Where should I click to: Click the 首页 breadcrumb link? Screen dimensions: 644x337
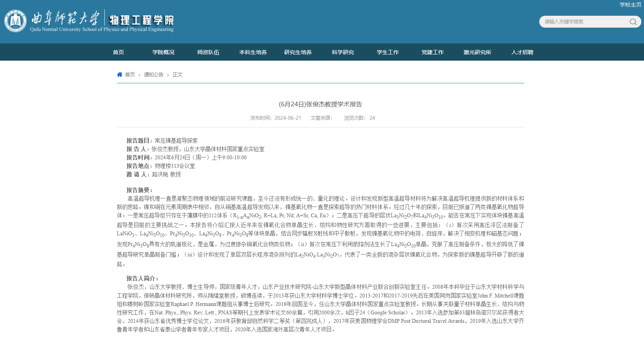[130, 74]
